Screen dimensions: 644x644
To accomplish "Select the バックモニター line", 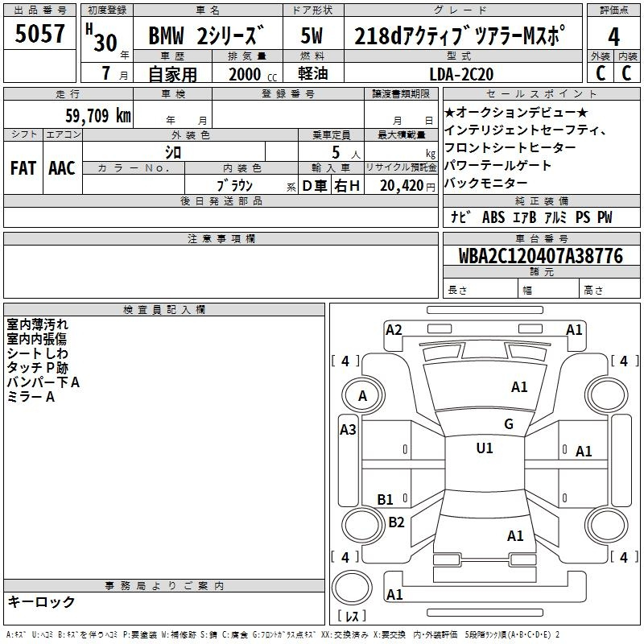I will tap(486, 183).
